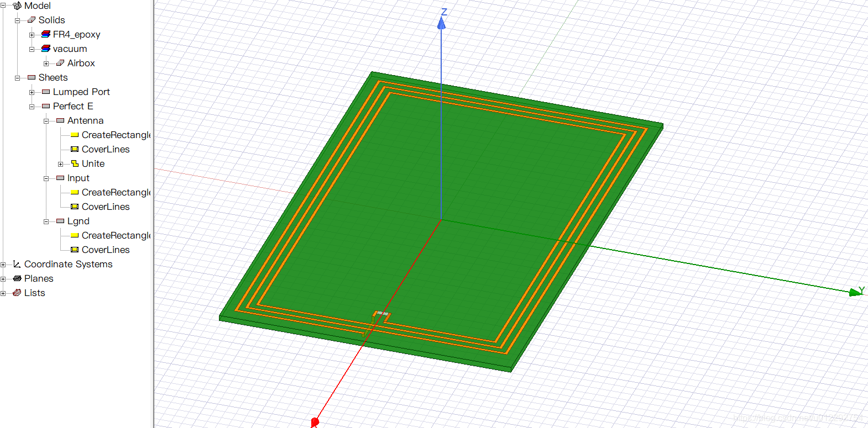Expand the Lists node
868x428 pixels.
(3, 293)
